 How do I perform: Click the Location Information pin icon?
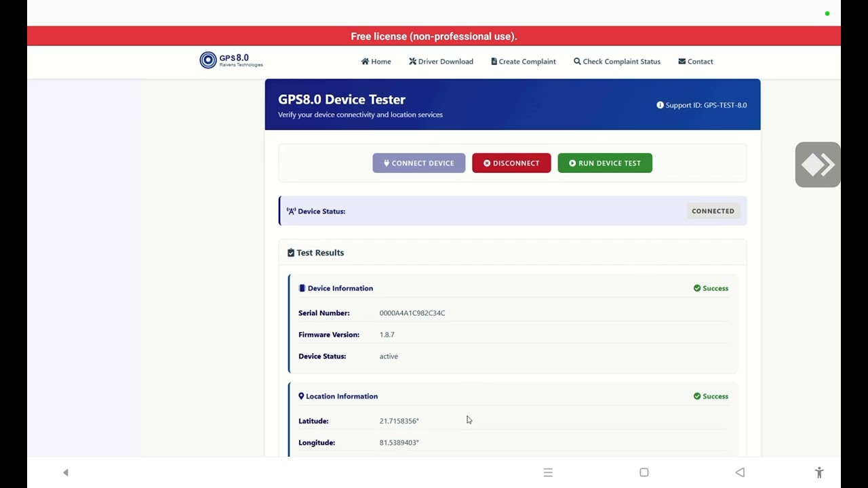[x=301, y=396]
